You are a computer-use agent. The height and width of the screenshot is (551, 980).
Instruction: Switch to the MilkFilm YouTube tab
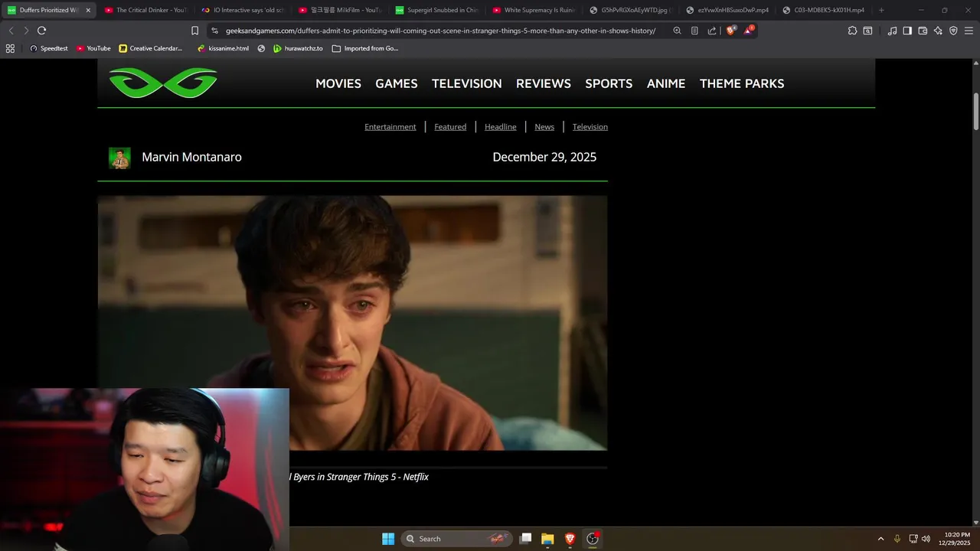coord(340,10)
